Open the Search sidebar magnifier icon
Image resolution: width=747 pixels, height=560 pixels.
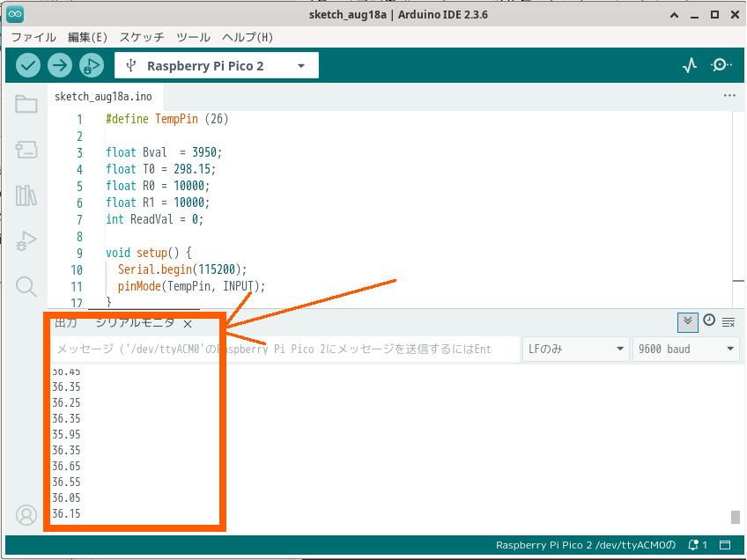[26, 287]
